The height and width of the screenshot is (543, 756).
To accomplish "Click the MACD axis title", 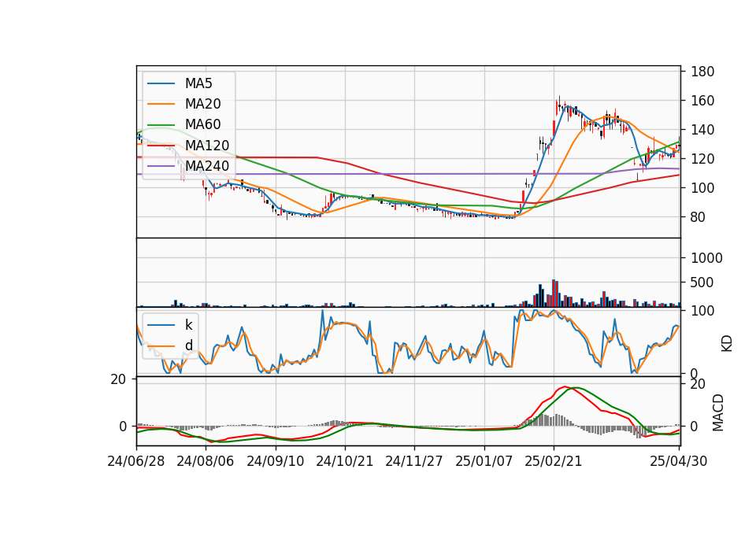I will 718,412.
